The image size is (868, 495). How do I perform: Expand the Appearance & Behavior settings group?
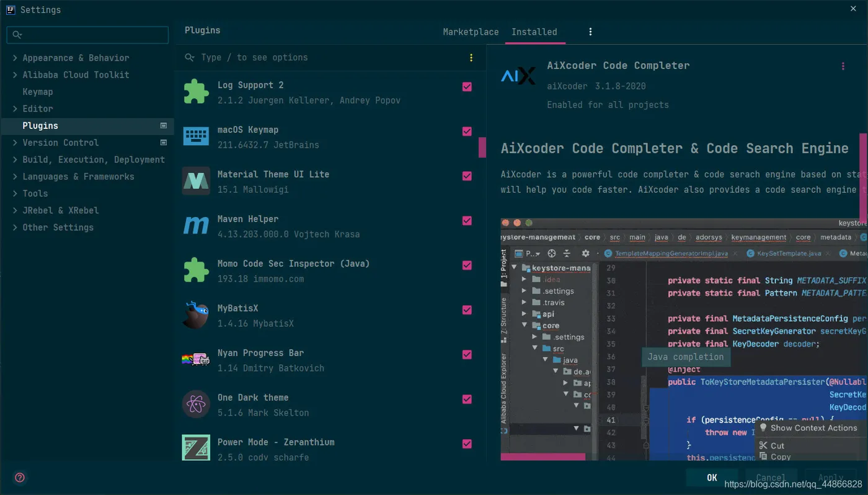15,58
